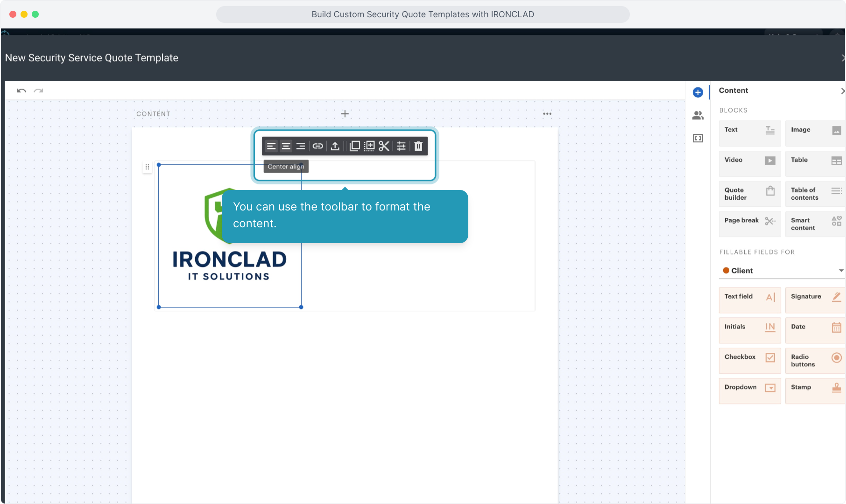Pick the Dropdown fillable field
The width and height of the screenshot is (846, 504).
click(x=750, y=391)
